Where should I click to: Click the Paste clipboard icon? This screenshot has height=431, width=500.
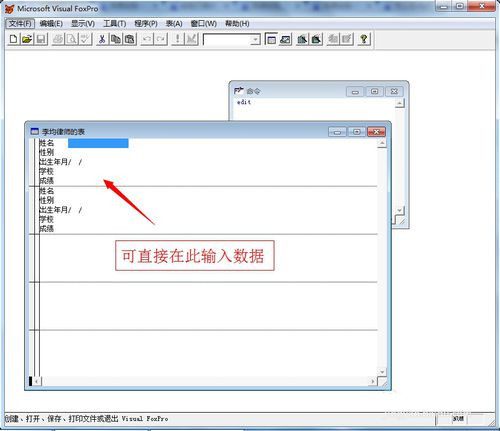point(129,39)
